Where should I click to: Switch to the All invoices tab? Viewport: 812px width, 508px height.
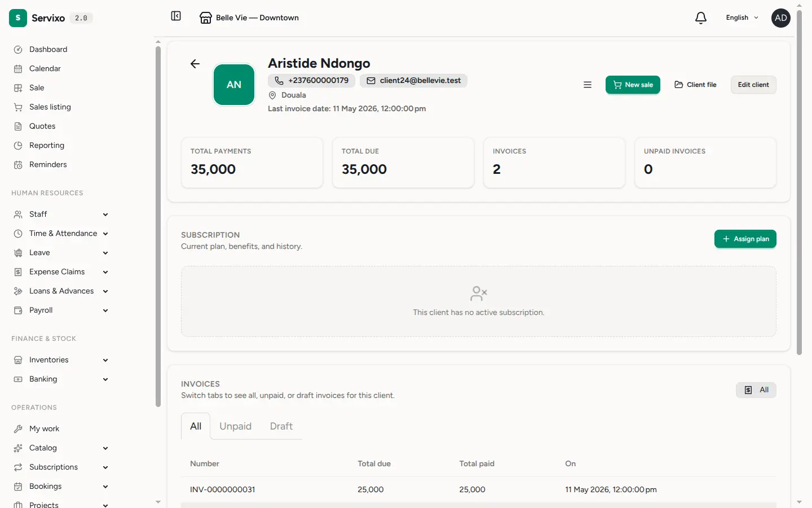(196, 426)
